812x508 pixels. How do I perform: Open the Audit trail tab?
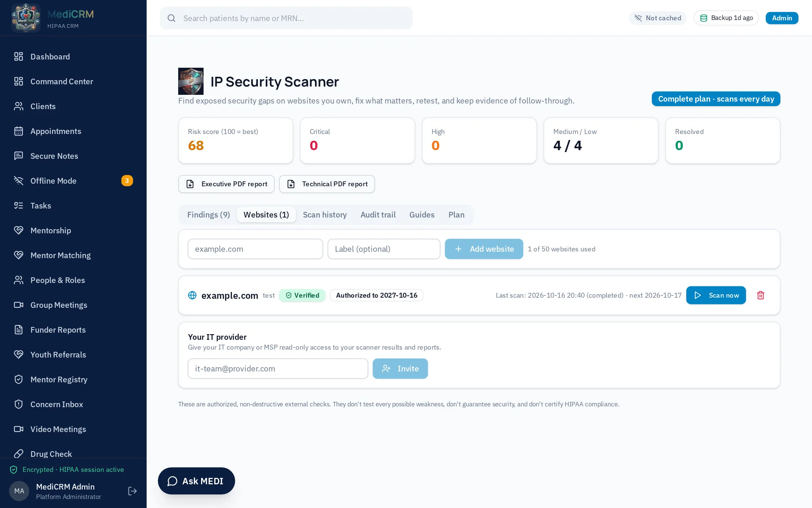tap(378, 215)
